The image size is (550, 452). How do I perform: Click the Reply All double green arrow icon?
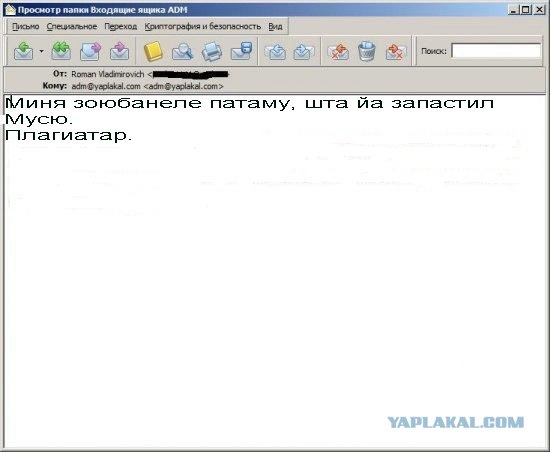(61, 51)
